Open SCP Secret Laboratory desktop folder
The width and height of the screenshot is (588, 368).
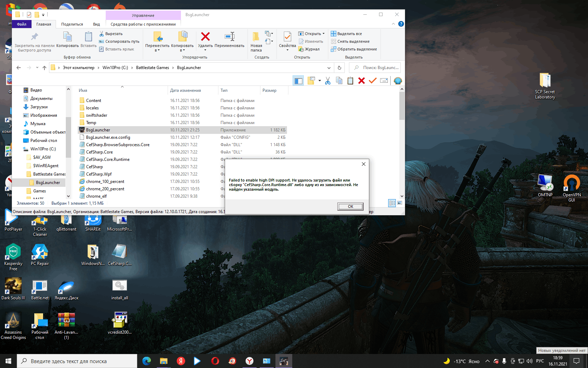[545, 86]
